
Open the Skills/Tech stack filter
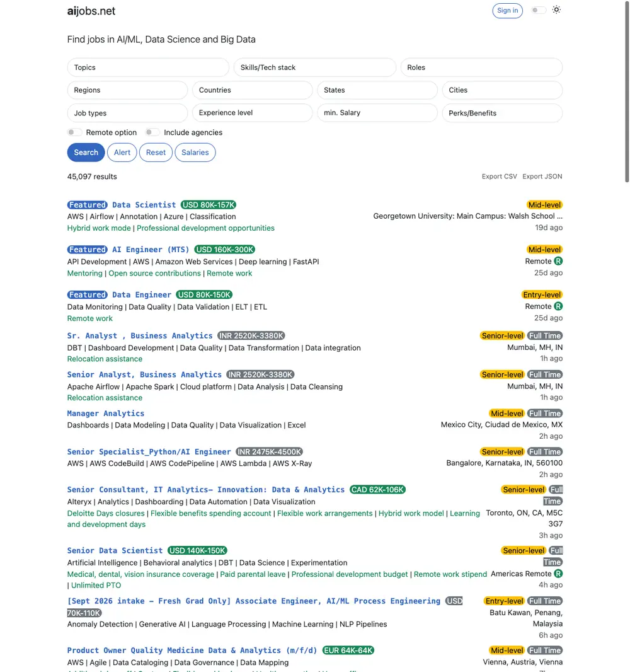(315, 67)
